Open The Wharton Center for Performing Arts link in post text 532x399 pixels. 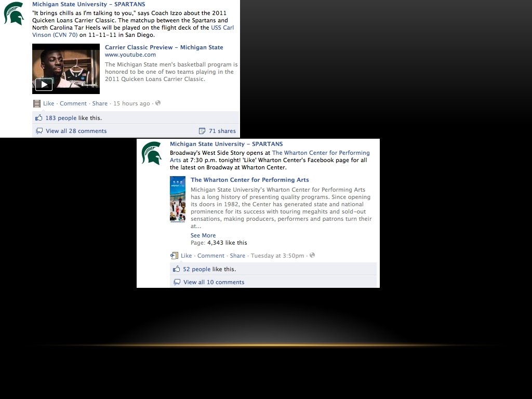321,153
